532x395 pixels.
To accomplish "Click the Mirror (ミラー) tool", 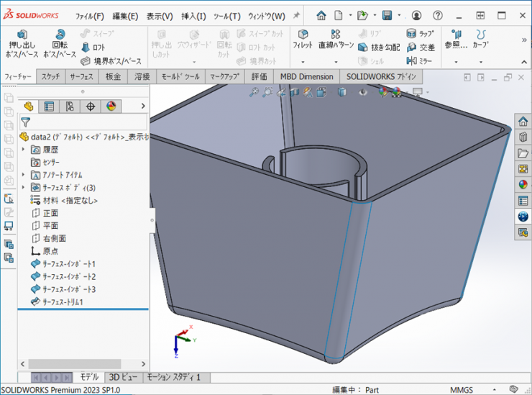I will (x=420, y=61).
